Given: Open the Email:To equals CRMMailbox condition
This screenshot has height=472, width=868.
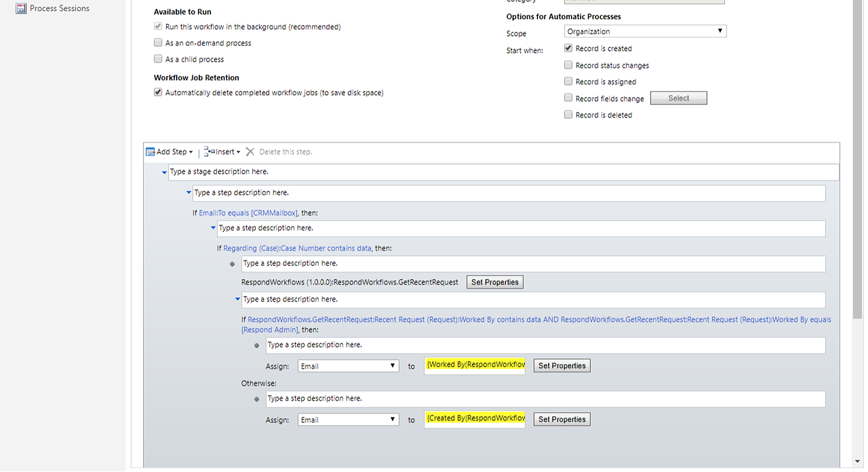Looking at the screenshot, I should pos(248,213).
